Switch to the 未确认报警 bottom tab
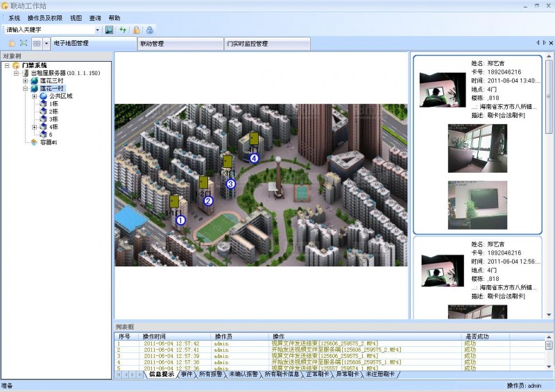Viewport: 555px width, 392px height. pyautogui.click(x=244, y=374)
